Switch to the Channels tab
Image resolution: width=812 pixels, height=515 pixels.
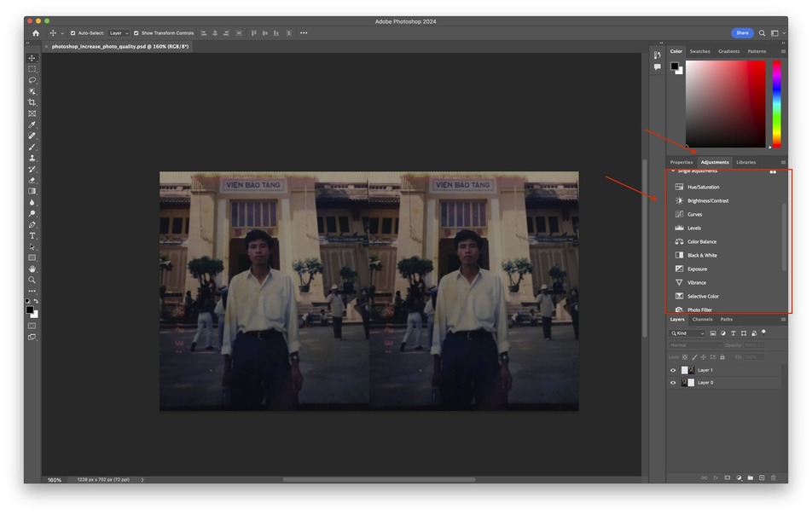[702, 320]
